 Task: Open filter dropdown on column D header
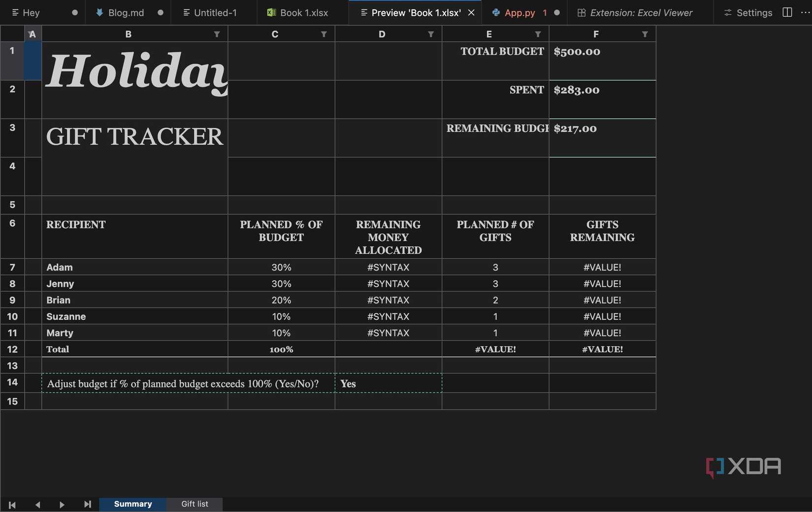[x=431, y=34]
